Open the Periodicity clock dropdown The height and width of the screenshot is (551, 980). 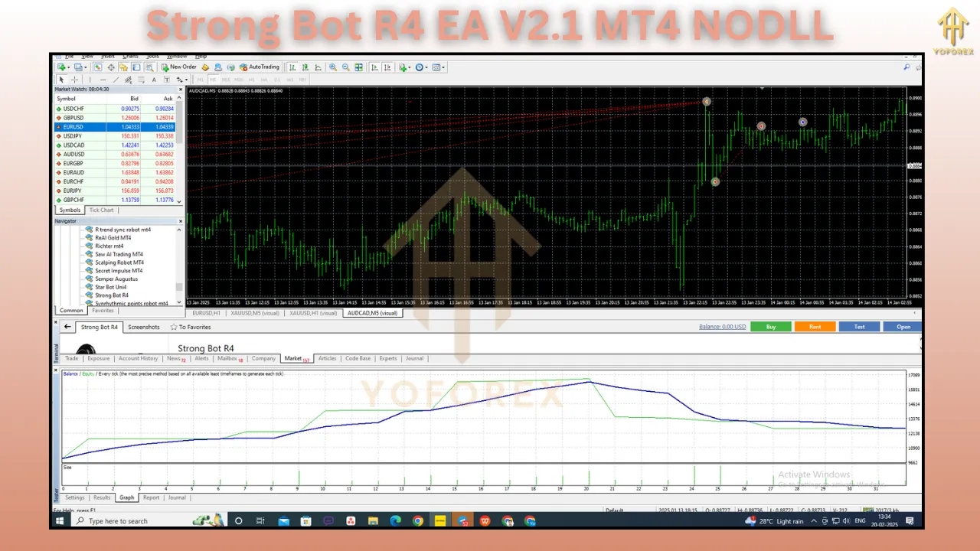(x=421, y=67)
